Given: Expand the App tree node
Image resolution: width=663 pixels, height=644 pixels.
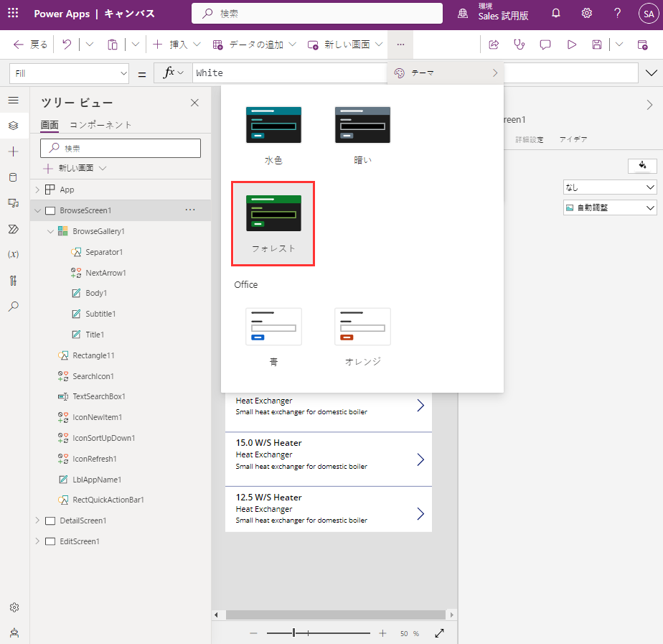Looking at the screenshot, I should coord(37,190).
